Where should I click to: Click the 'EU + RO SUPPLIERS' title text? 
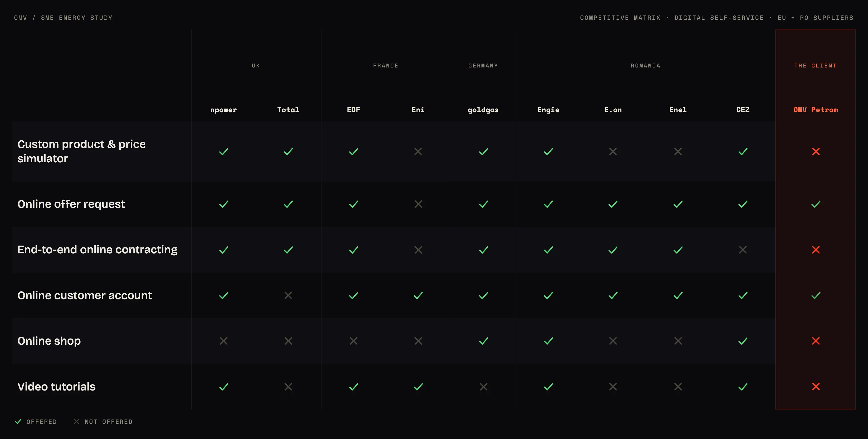(815, 18)
